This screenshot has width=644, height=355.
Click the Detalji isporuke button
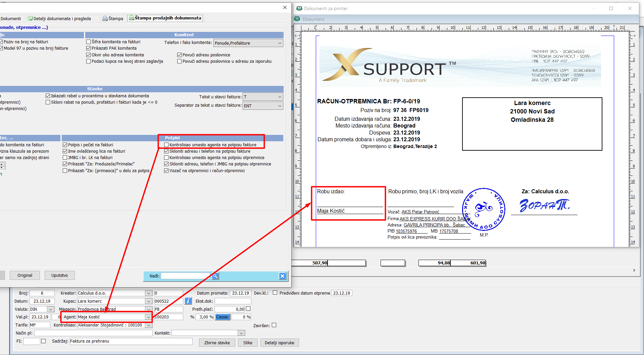click(x=279, y=343)
